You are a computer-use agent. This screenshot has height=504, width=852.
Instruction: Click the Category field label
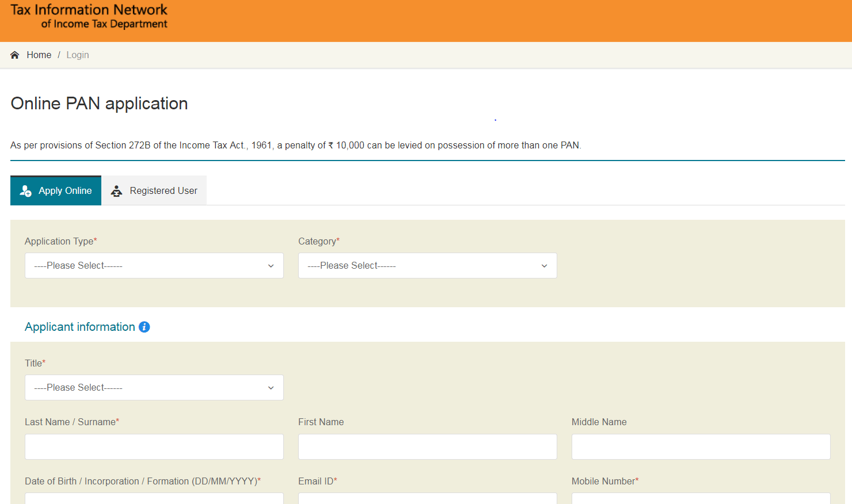(x=319, y=242)
